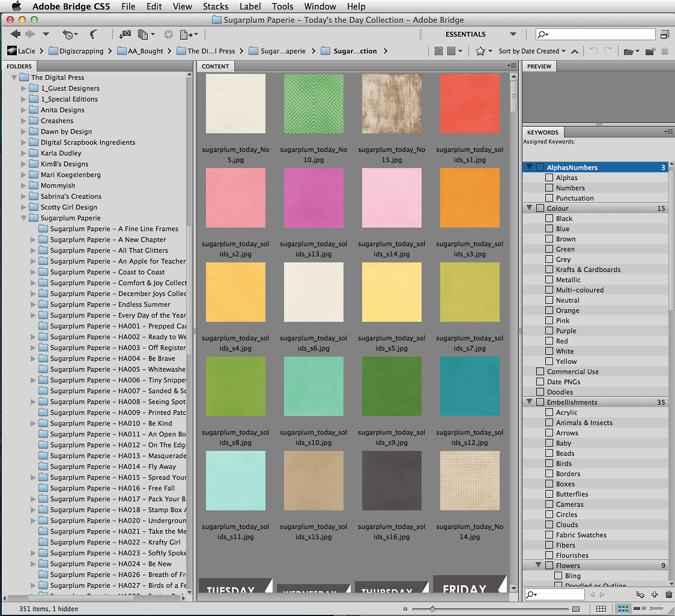This screenshot has width=675, height=616.
Task: Enable the Pink colour keyword
Action: tap(549, 320)
